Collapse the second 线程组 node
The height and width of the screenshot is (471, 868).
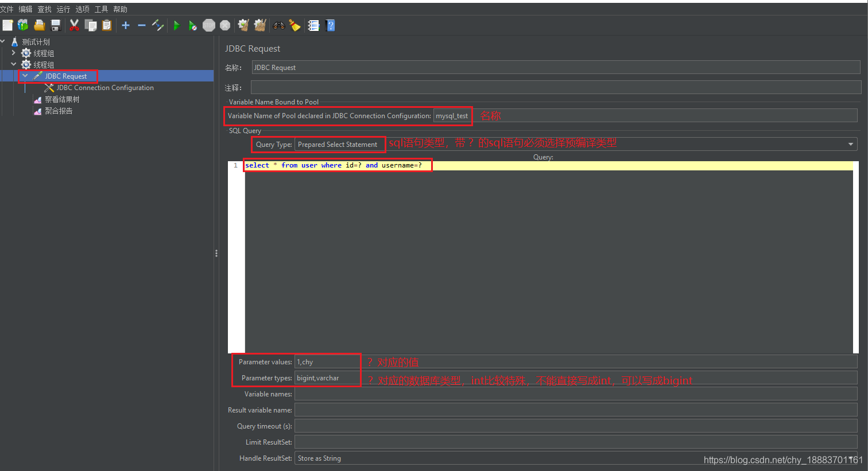14,64
